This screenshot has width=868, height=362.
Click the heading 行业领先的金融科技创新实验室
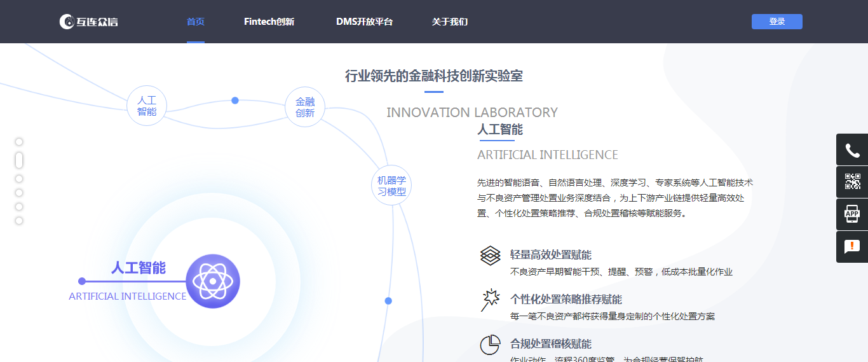pyautogui.click(x=433, y=76)
